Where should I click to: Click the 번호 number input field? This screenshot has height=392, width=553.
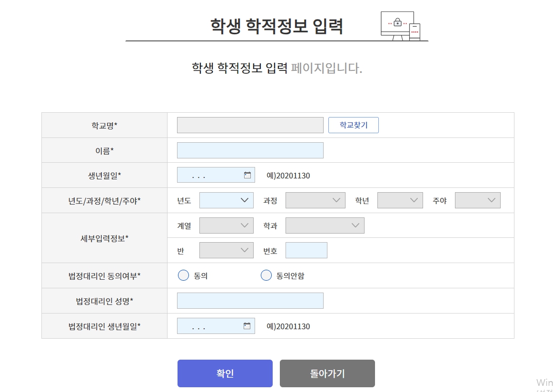pyautogui.click(x=306, y=250)
